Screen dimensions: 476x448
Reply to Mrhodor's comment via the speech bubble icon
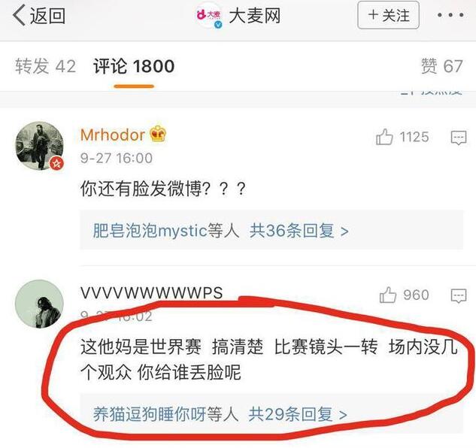click(459, 138)
